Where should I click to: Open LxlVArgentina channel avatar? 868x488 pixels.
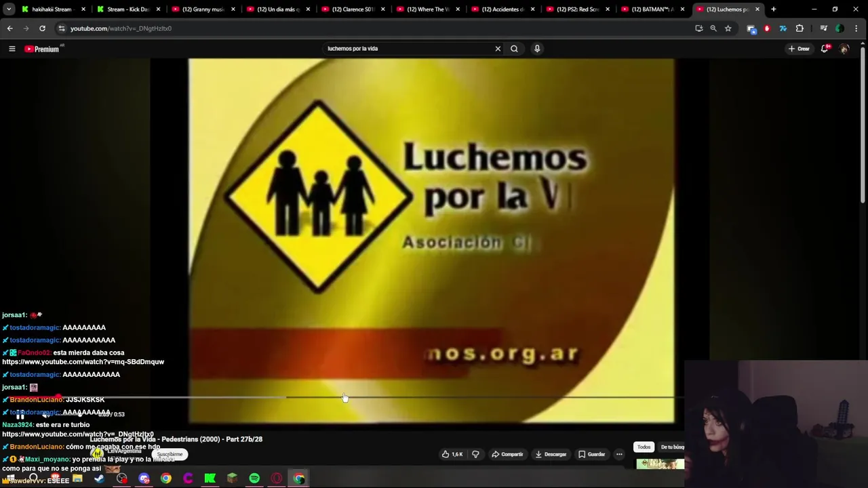coord(98,453)
